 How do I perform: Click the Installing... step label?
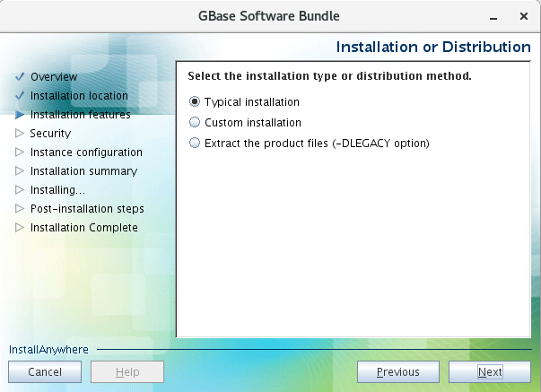(57, 190)
